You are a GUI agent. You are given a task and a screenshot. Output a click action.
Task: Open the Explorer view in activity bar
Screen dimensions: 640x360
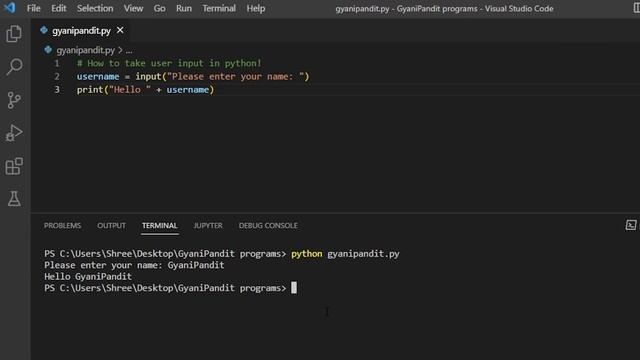tap(14, 34)
